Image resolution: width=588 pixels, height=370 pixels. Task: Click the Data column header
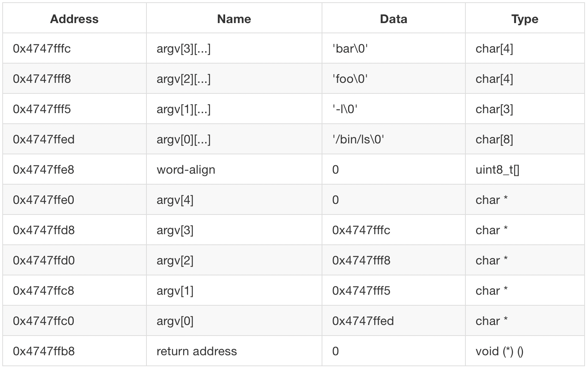click(394, 19)
